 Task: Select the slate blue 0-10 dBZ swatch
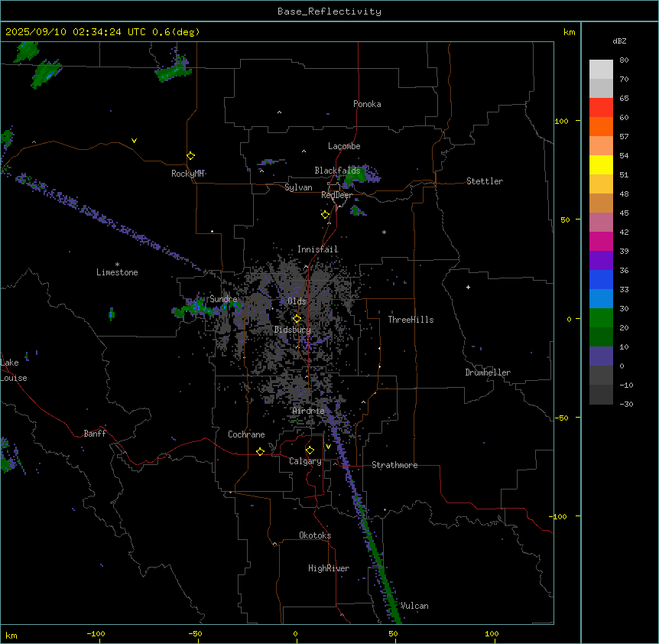[601, 356]
